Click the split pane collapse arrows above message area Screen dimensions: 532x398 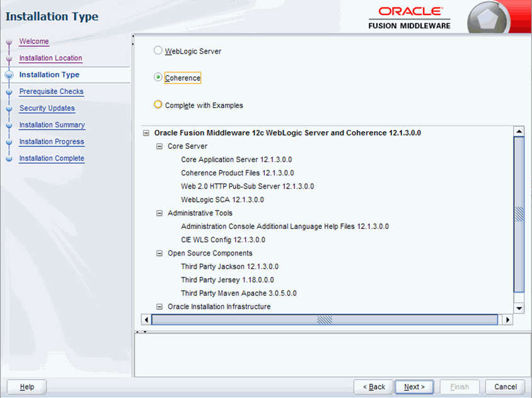point(142,331)
